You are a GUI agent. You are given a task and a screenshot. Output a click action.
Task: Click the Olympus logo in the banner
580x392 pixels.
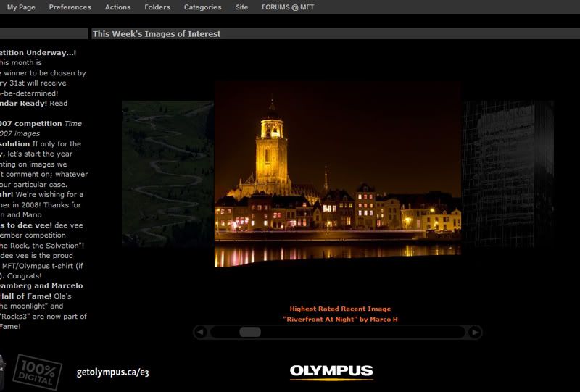pyautogui.click(x=331, y=372)
